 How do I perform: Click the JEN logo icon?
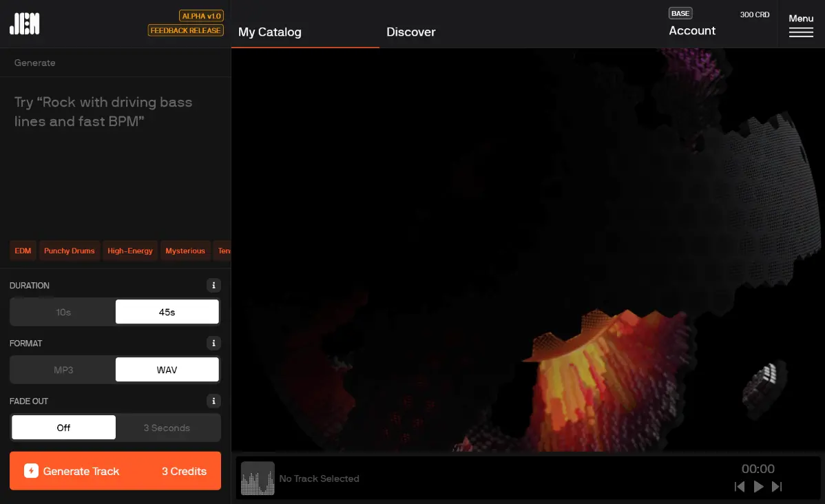pos(25,23)
